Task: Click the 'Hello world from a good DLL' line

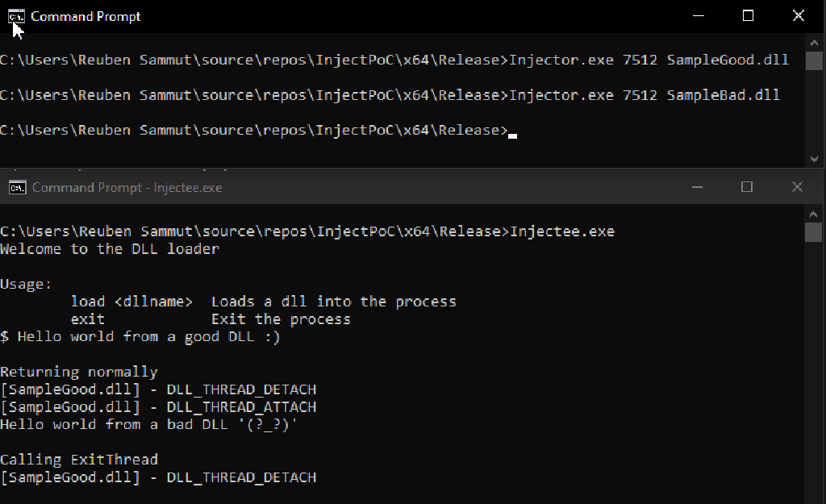Action: 141,336
